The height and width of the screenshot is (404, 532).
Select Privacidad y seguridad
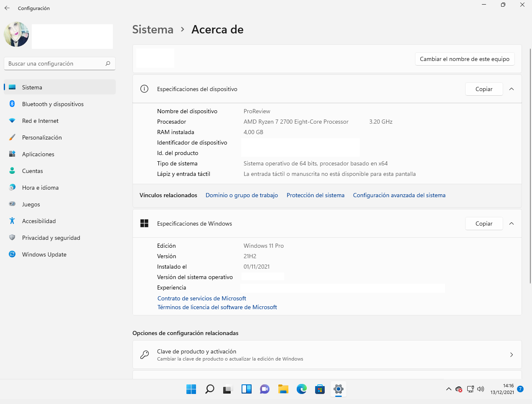click(x=52, y=238)
